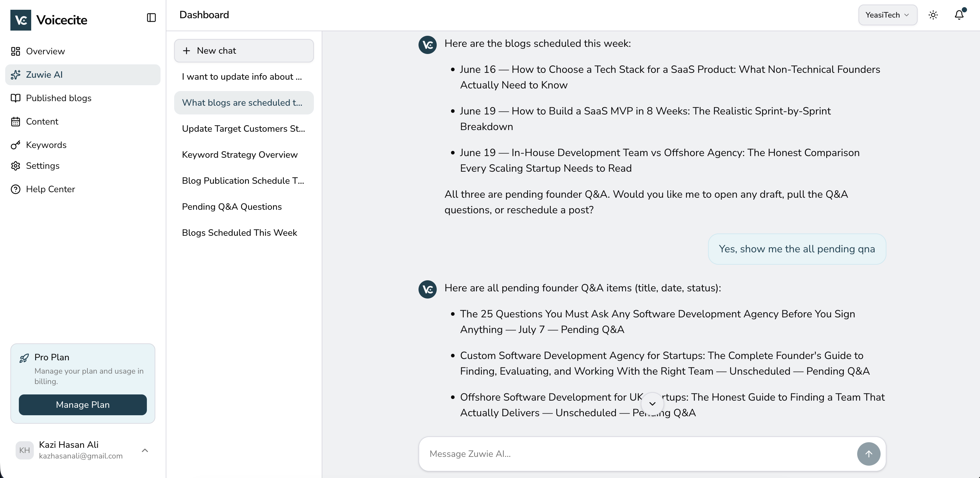
Task: Open the Overview page
Action: click(x=83, y=51)
